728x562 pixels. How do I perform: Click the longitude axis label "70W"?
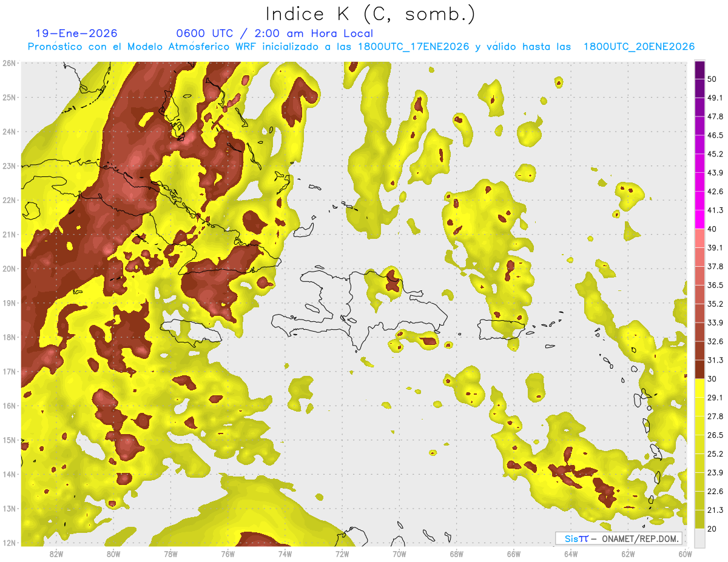point(399,554)
